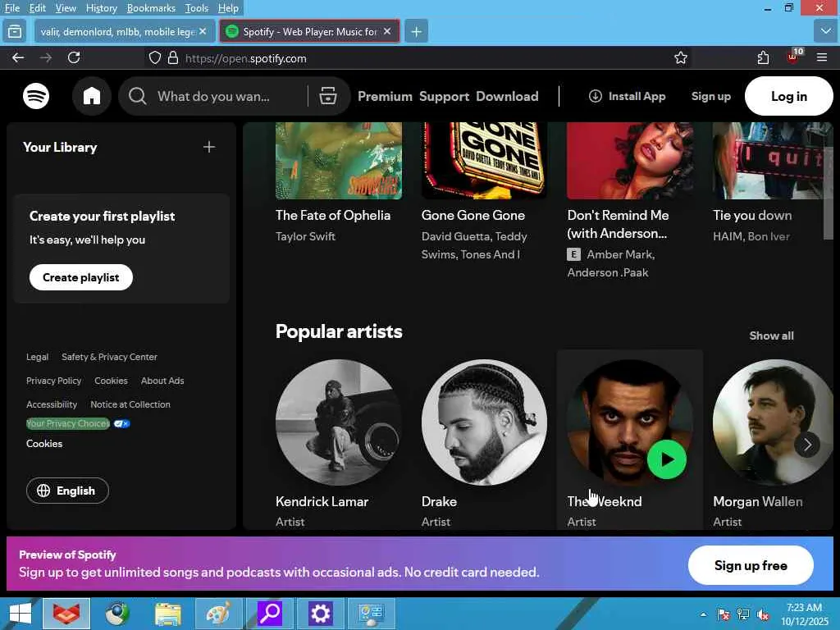Click Install App button
This screenshot has height=630, width=840.
pyautogui.click(x=628, y=97)
